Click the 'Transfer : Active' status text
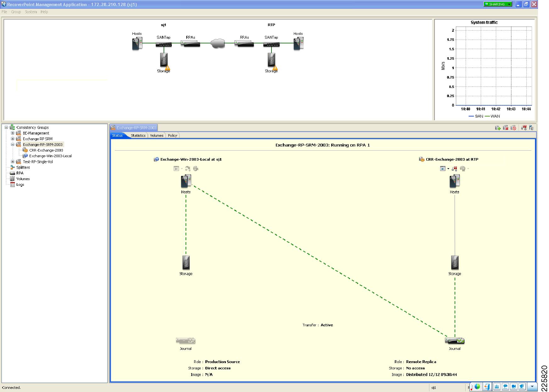549x392 pixels. [x=318, y=325]
